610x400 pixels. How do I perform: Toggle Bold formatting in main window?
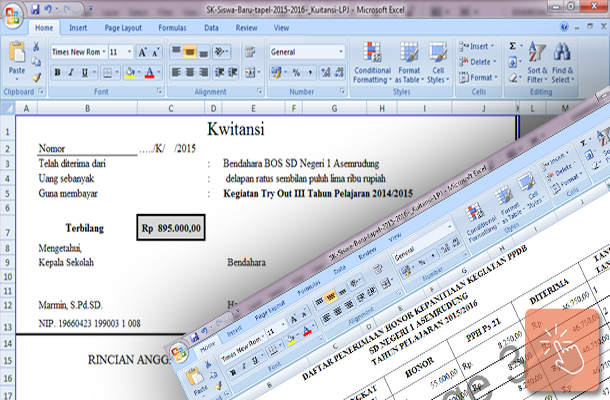tap(58, 72)
